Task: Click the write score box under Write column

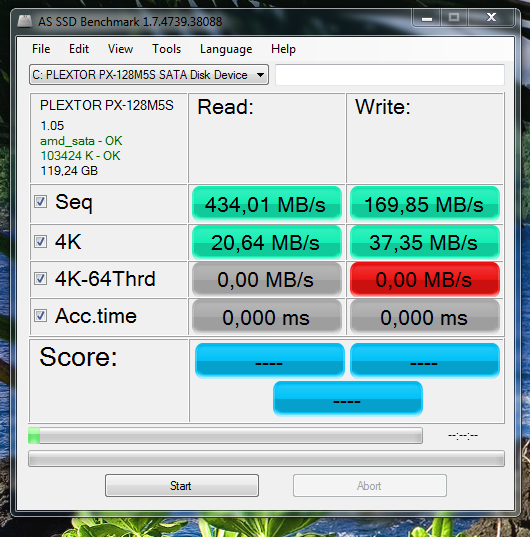Action: tap(425, 360)
